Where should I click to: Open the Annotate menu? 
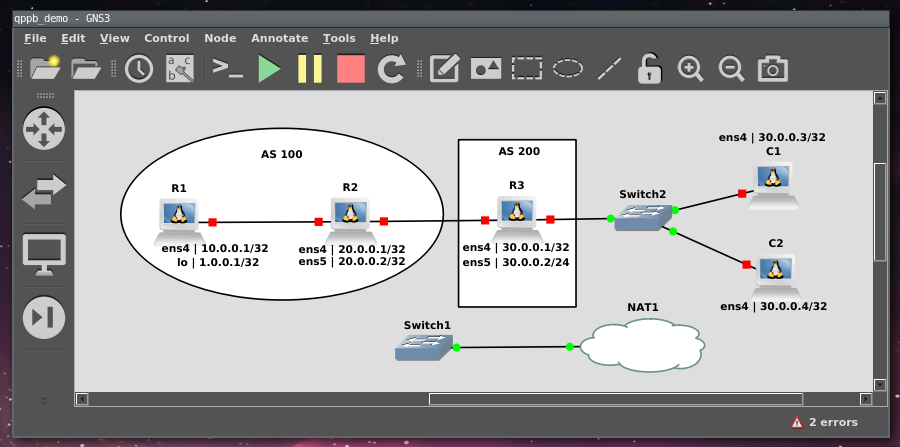(279, 38)
